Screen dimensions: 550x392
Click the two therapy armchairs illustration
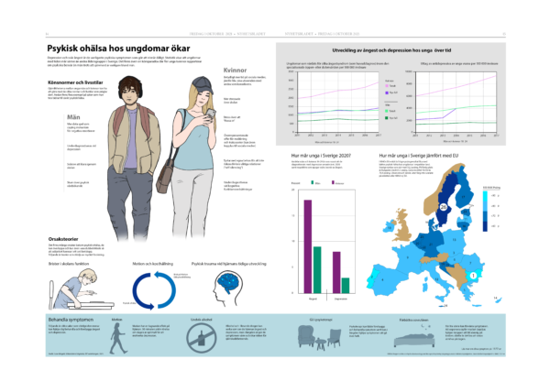tap(319, 338)
